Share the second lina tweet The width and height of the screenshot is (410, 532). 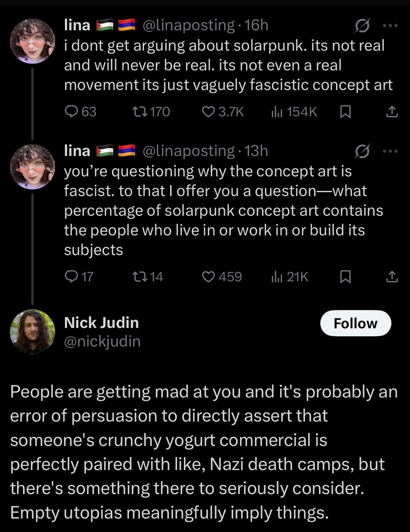[x=392, y=276]
